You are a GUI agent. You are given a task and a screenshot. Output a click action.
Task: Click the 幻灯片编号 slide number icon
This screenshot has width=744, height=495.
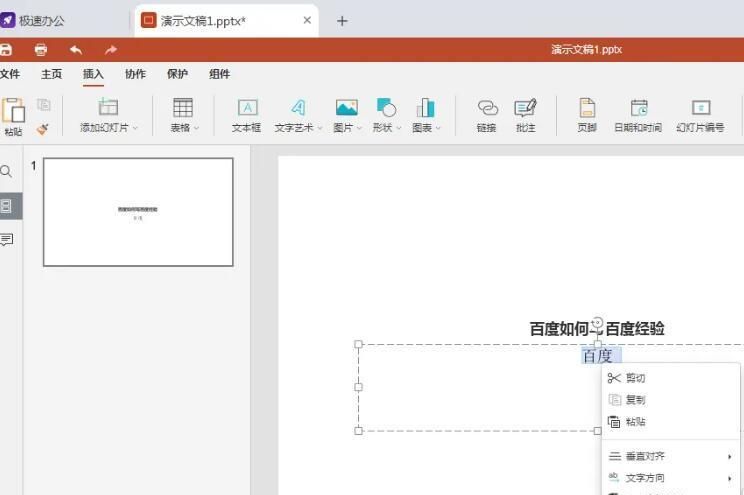(700, 108)
